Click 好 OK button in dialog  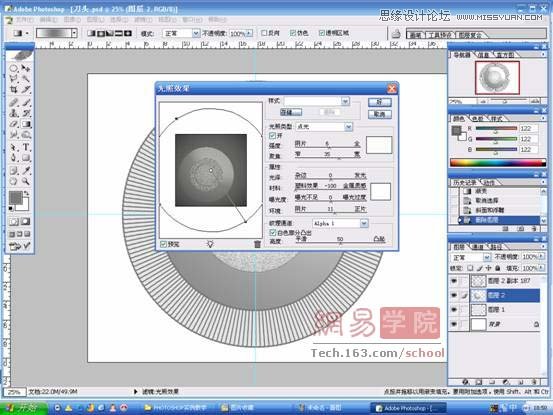click(379, 102)
